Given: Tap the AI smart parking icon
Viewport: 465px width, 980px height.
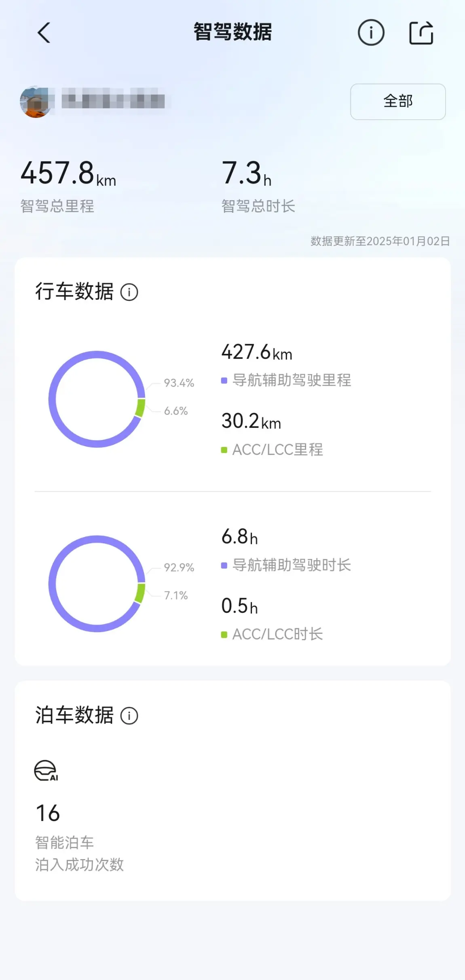Looking at the screenshot, I should [46, 770].
